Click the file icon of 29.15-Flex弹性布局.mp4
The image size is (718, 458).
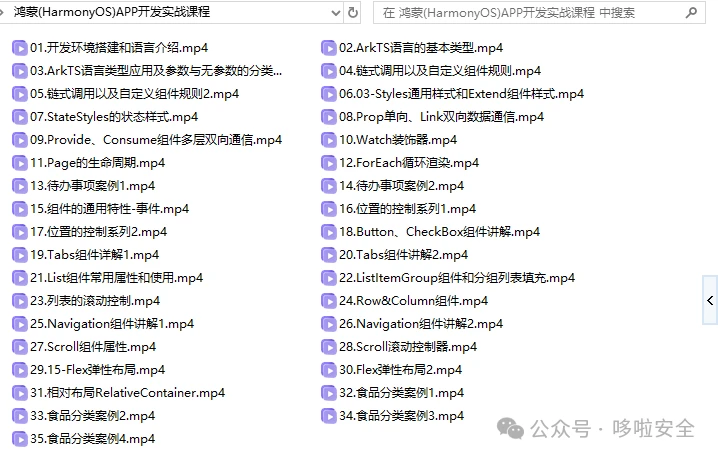pos(20,370)
